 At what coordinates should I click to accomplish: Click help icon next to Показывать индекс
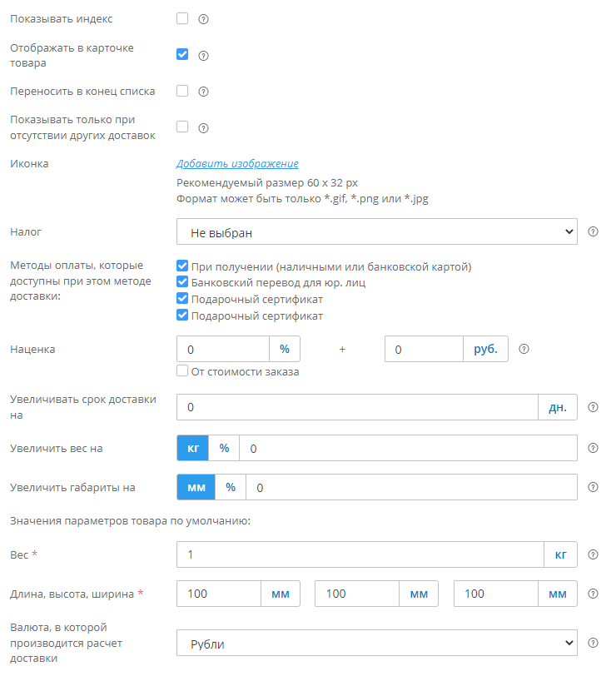pyautogui.click(x=203, y=19)
